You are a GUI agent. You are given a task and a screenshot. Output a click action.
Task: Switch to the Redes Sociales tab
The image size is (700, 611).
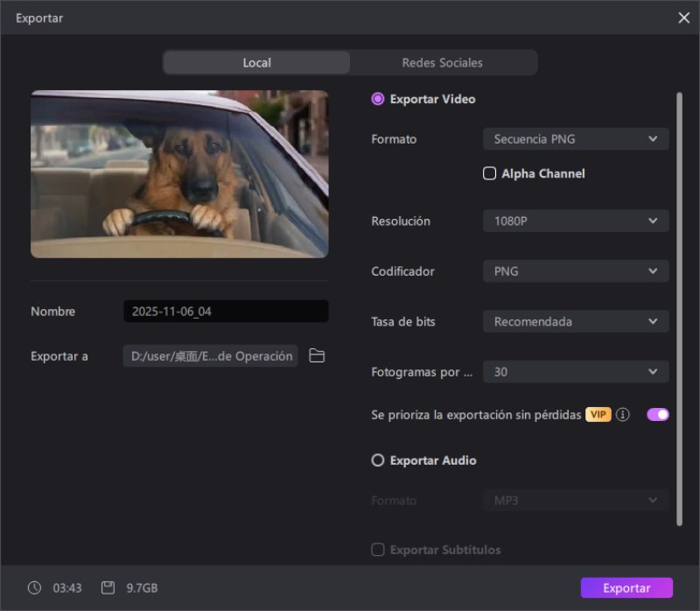[442, 62]
